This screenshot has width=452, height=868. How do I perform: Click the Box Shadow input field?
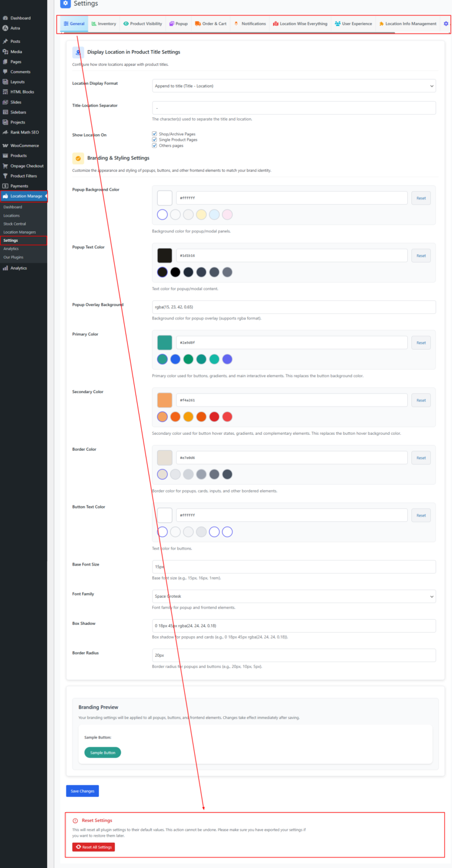click(x=294, y=626)
